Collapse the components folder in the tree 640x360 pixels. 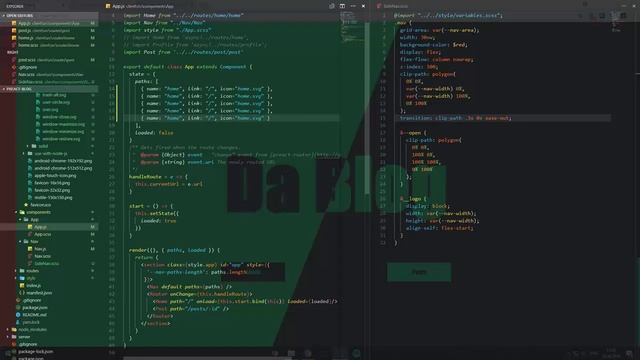38,212
